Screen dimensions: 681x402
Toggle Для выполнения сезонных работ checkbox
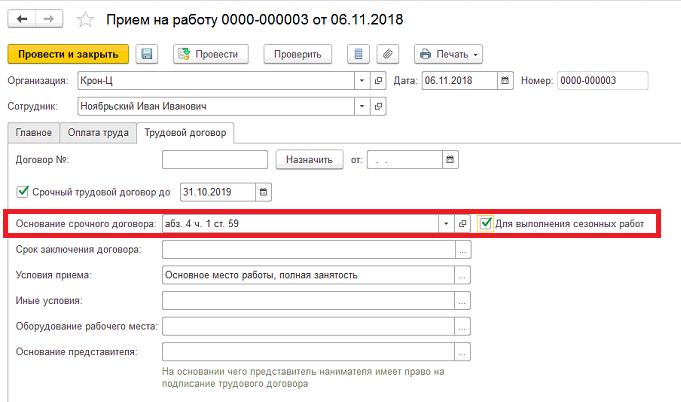click(485, 224)
